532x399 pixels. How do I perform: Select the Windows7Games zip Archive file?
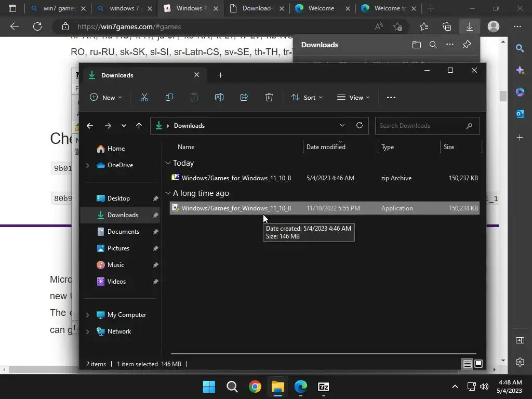tap(324, 178)
